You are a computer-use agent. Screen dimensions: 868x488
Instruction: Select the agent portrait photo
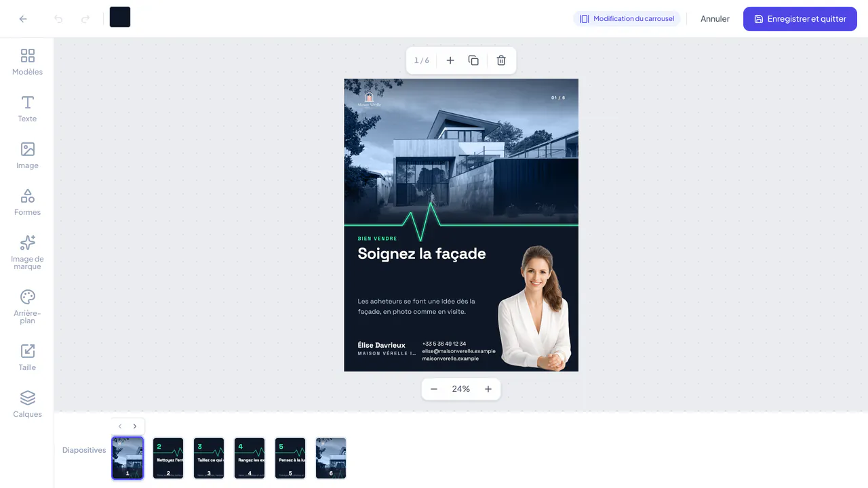[534, 308]
